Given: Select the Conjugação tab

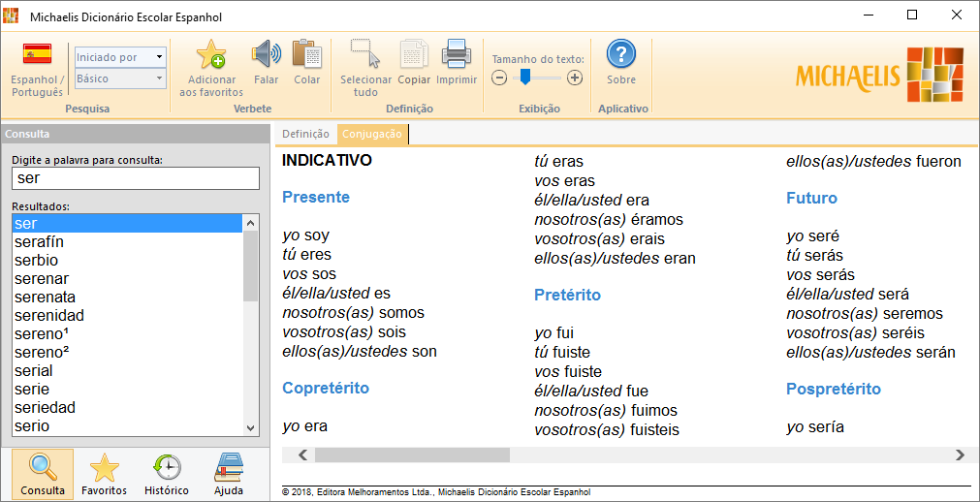Looking at the screenshot, I should [372, 134].
